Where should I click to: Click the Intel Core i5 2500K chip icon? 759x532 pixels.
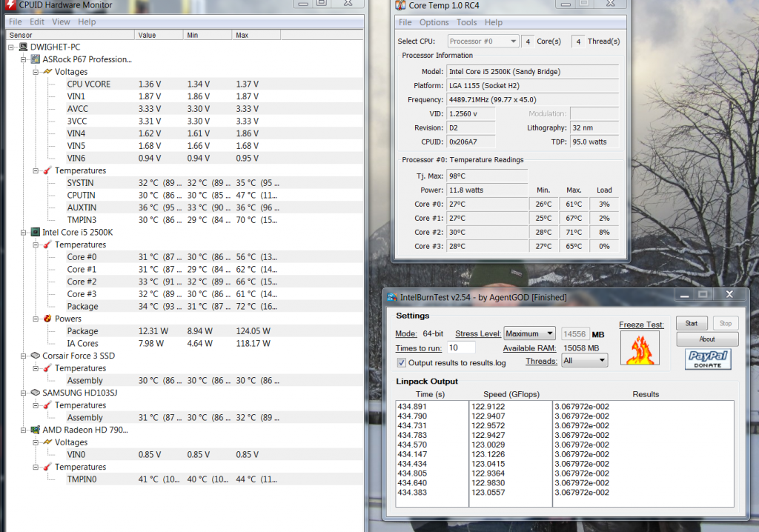tap(36, 232)
